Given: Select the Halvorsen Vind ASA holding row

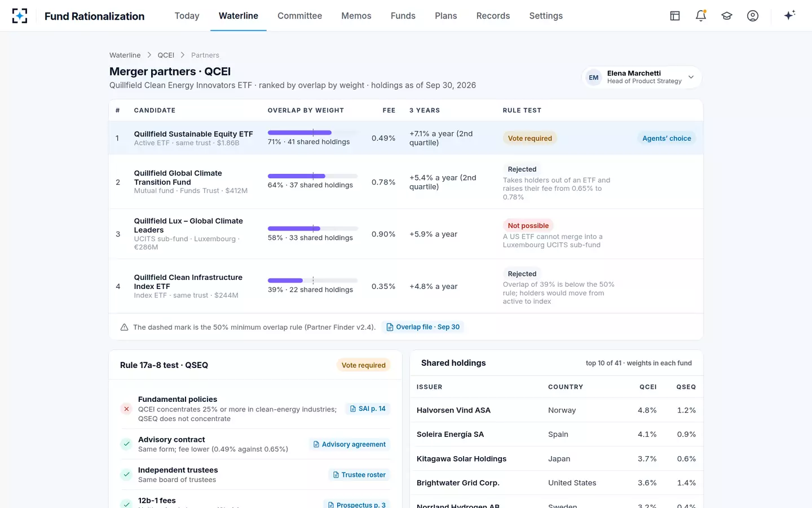Looking at the screenshot, I should click(x=557, y=410).
